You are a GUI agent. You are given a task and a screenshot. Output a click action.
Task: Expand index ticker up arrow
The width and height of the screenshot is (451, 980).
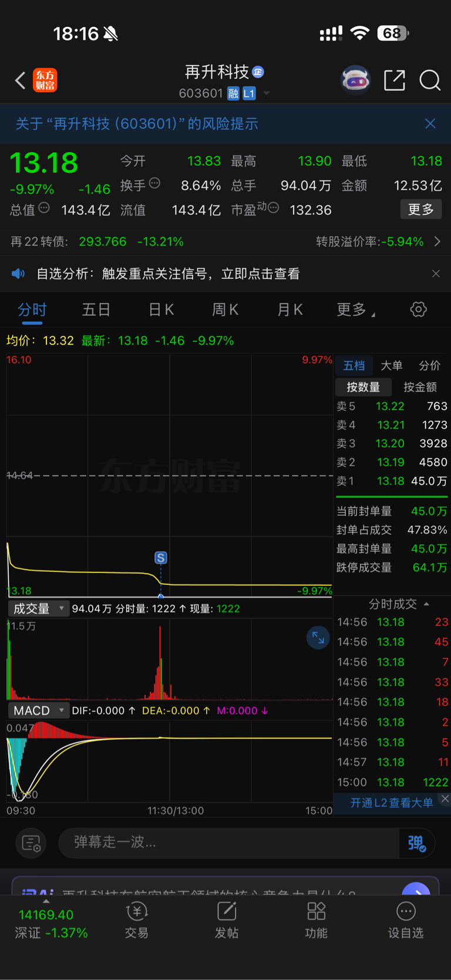tap(46, 901)
